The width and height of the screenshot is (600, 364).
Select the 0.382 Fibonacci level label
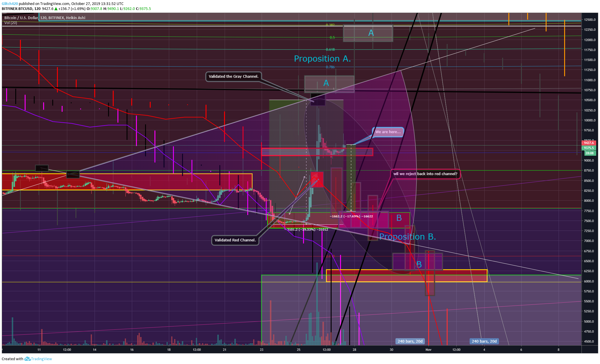tap(330, 25)
